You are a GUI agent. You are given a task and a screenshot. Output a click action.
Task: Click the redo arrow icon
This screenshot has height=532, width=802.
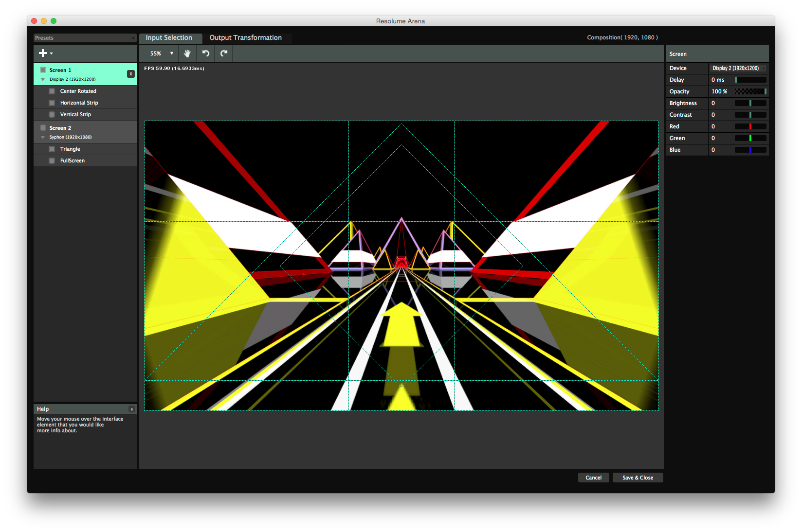coord(224,53)
